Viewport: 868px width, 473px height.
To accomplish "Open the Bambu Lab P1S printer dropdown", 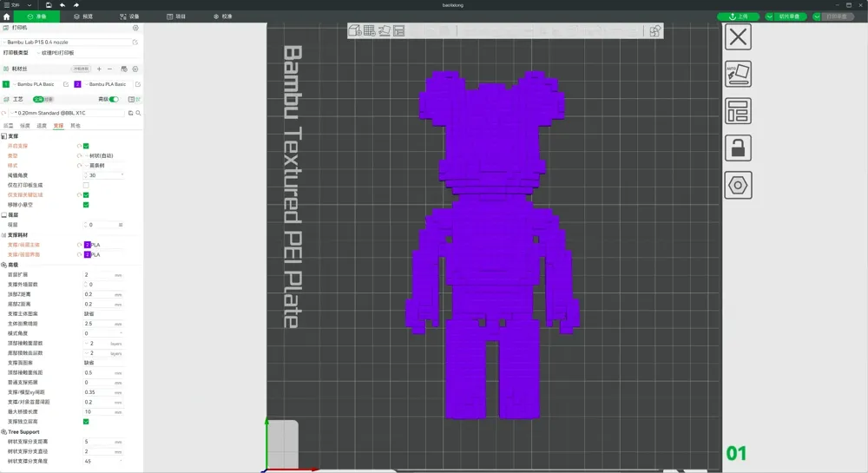I will click(67, 42).
